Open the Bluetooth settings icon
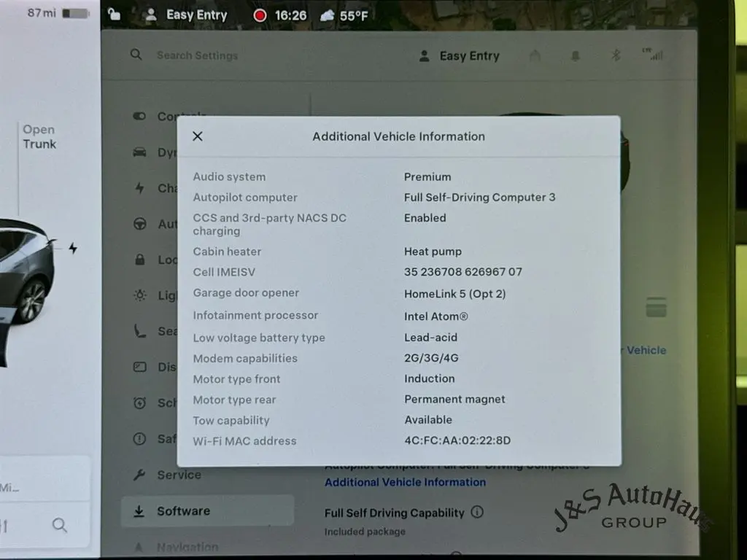747x560 pixels. click(x=615, y=55)
